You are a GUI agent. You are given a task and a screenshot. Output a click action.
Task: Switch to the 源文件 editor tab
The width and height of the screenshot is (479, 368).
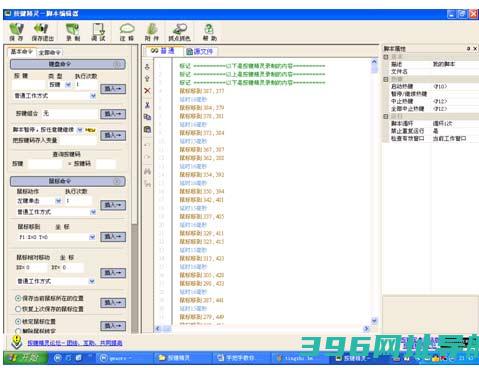pos(200,52)
